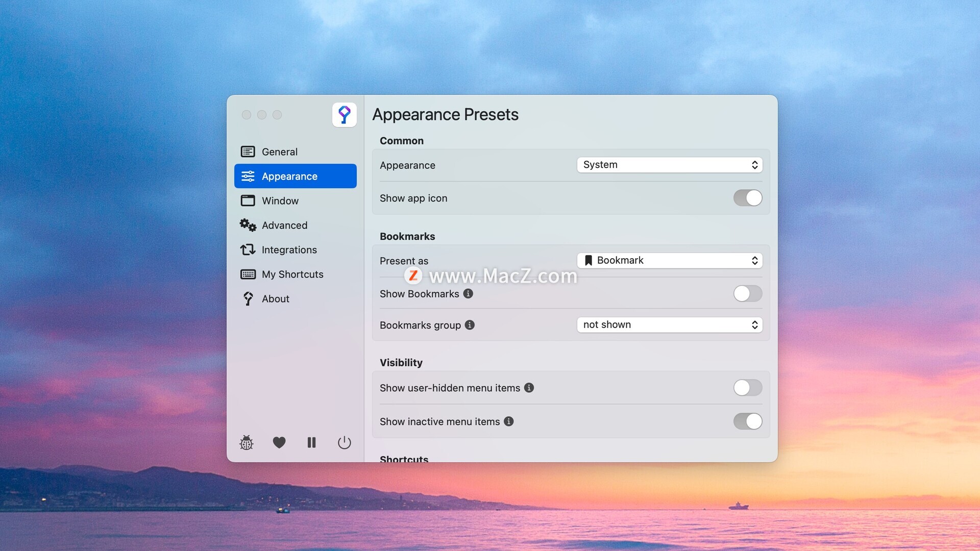The width and height of the screenshot is (980, 551).
Task: Enable the Show Bookmarks switch
Action: tap(748, 293)
